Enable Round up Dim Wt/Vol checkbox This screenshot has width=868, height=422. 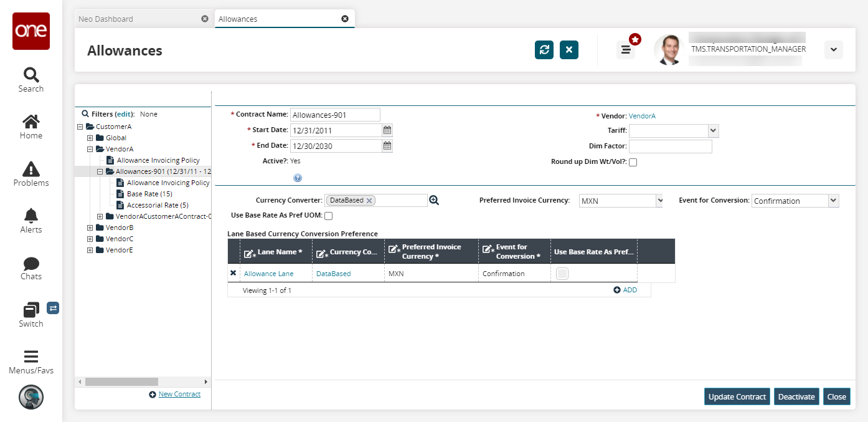(633, 163)
